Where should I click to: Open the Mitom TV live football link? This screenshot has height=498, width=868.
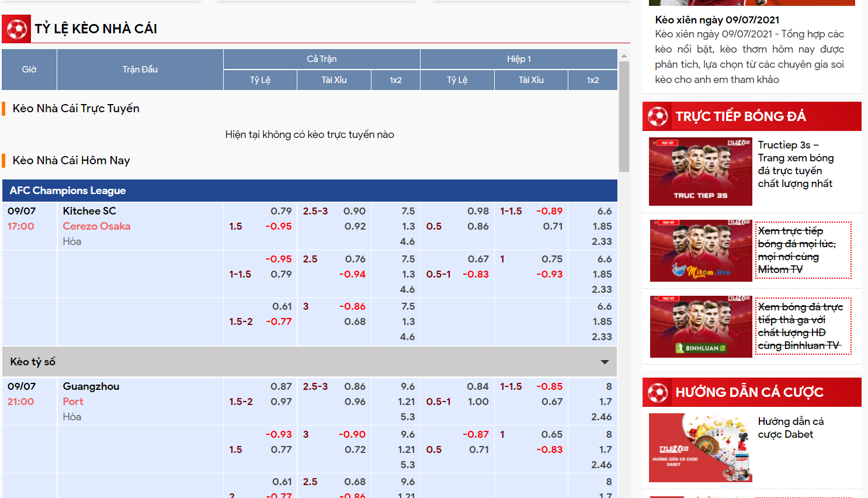coord(797,250)
